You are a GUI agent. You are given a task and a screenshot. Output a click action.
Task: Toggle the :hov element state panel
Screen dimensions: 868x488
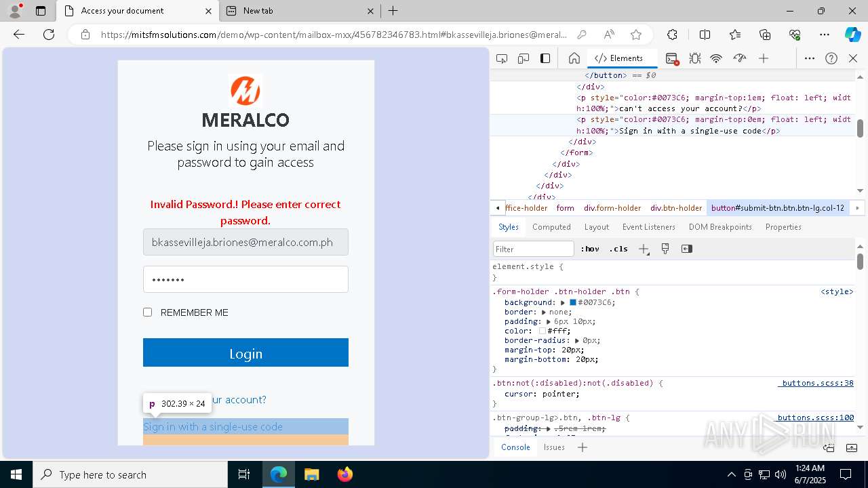tap(590, 249)
